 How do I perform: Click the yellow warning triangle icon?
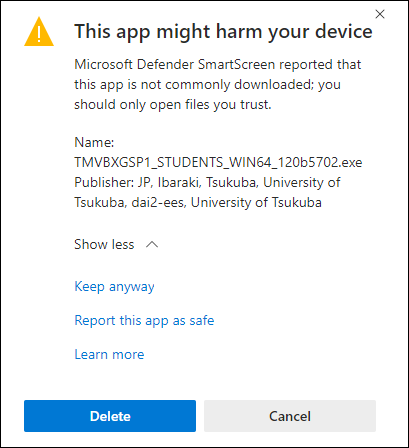39,32
